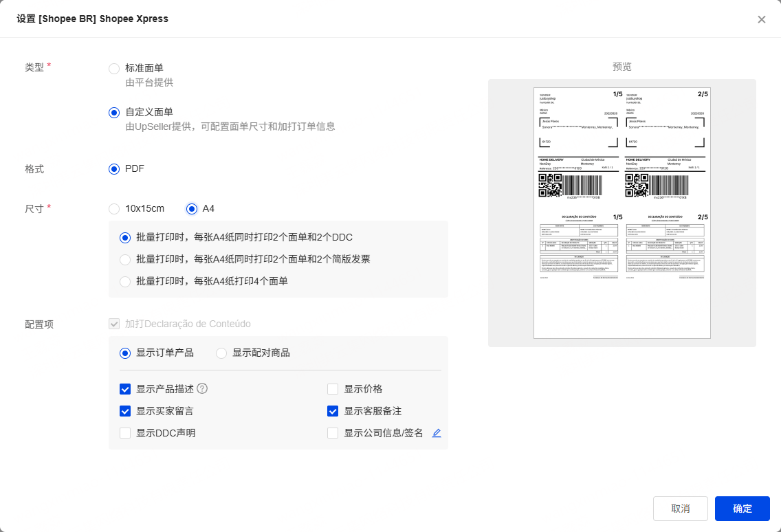Viewport: 781px width, 532px height.
Task: Toggle the 显示客服备注 checkbox off
Action: click(333, 411)
